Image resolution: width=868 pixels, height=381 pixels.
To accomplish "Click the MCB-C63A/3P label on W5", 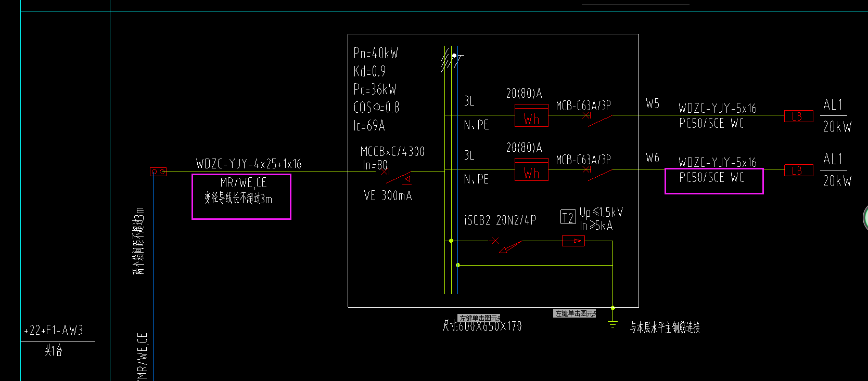I will click(583, 106).
